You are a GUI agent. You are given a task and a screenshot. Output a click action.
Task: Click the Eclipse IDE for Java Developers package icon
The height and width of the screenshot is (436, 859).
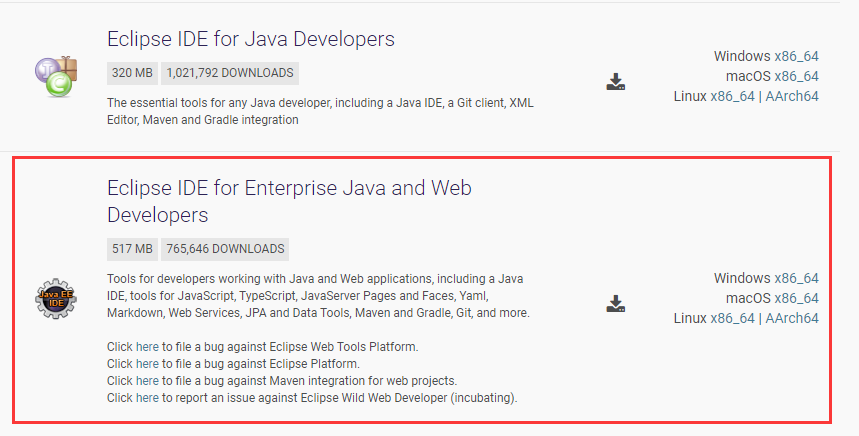click(56, 76)
